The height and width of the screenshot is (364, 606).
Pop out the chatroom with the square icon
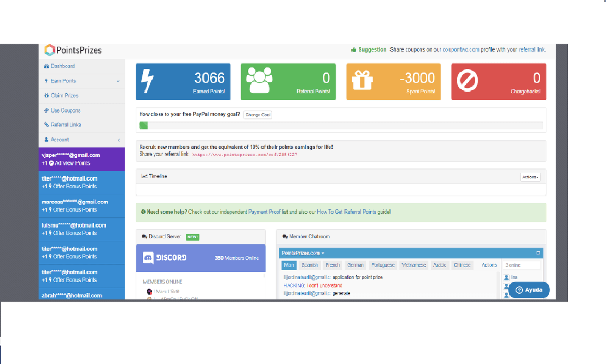538,253
